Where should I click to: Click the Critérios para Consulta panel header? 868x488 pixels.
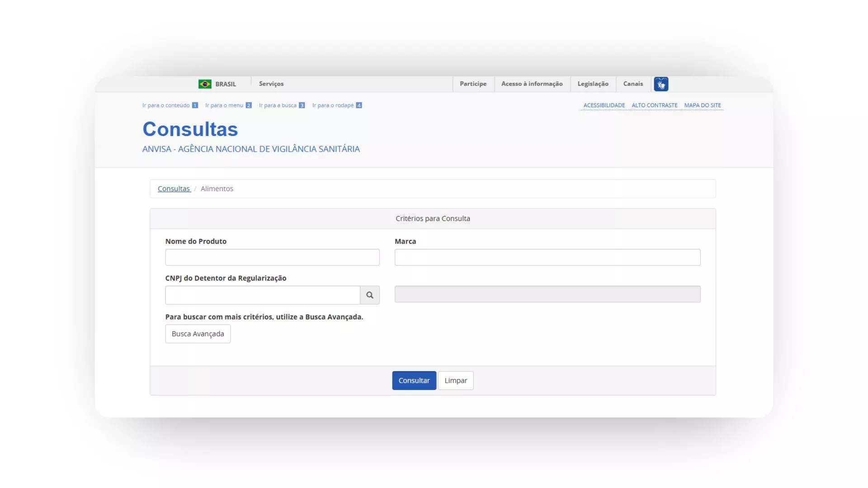(x=433, y=219)
